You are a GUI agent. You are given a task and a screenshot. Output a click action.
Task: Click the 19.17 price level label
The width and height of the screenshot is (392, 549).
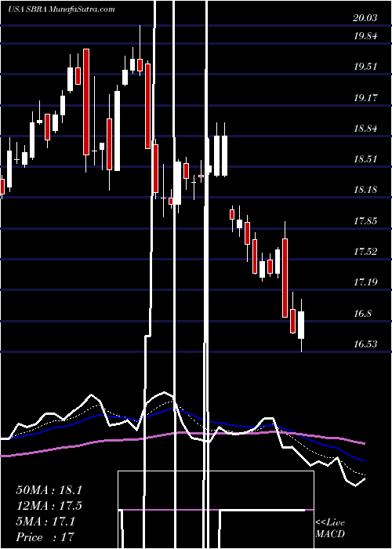(365, 98)
